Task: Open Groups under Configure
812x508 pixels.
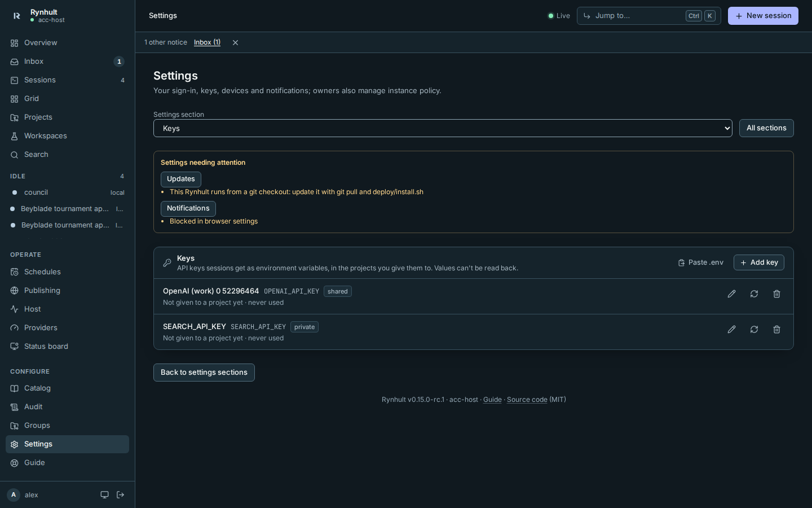Action: 67,426
